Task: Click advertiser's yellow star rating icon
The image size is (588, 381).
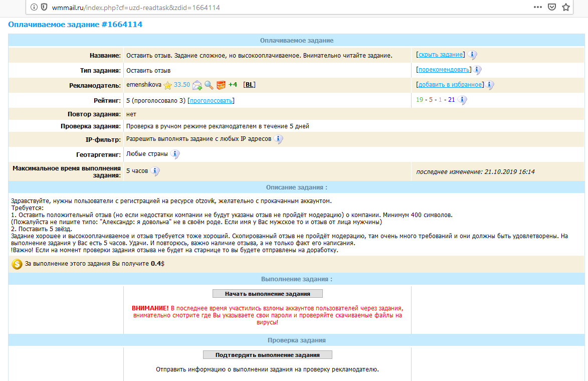Action: (x=167, y=86)
